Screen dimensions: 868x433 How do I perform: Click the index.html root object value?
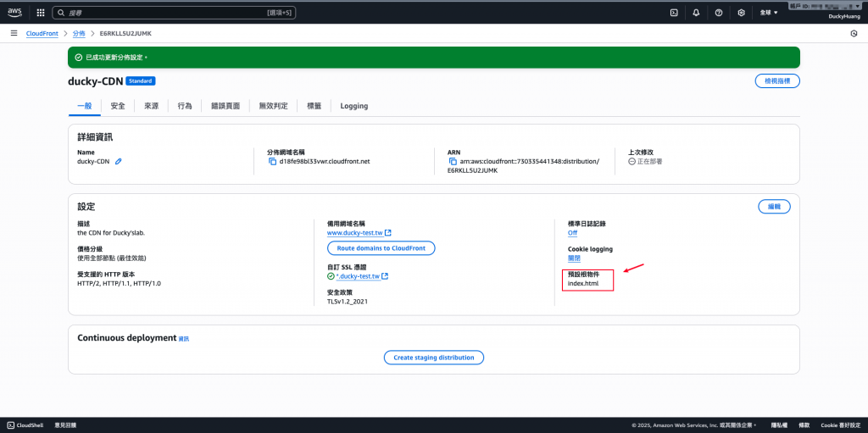tap(583, 284)
